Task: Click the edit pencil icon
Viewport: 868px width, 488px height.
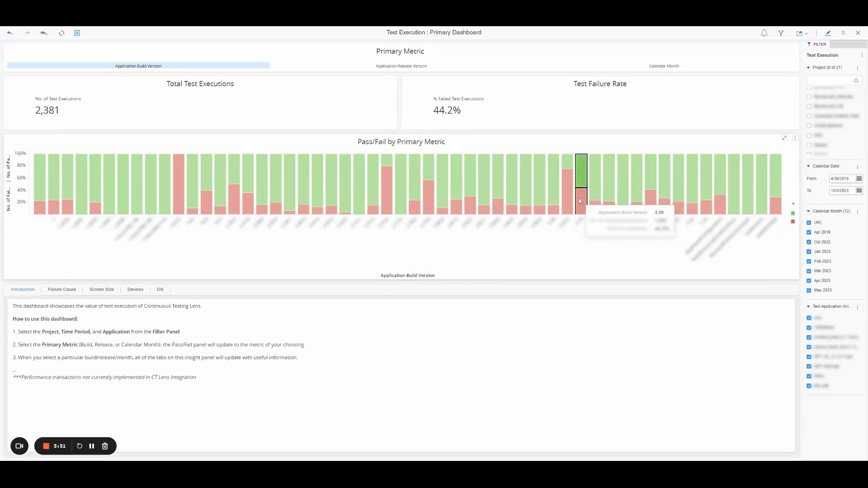Action: [828, 33]
